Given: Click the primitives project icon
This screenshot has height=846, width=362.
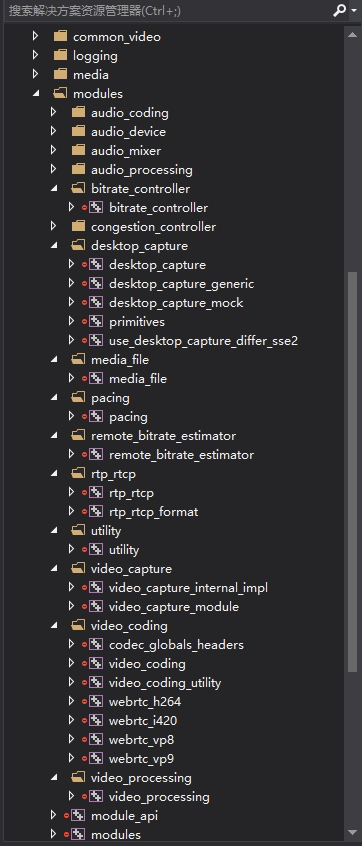Looking at the screenshot, I should tap(95, 321).
